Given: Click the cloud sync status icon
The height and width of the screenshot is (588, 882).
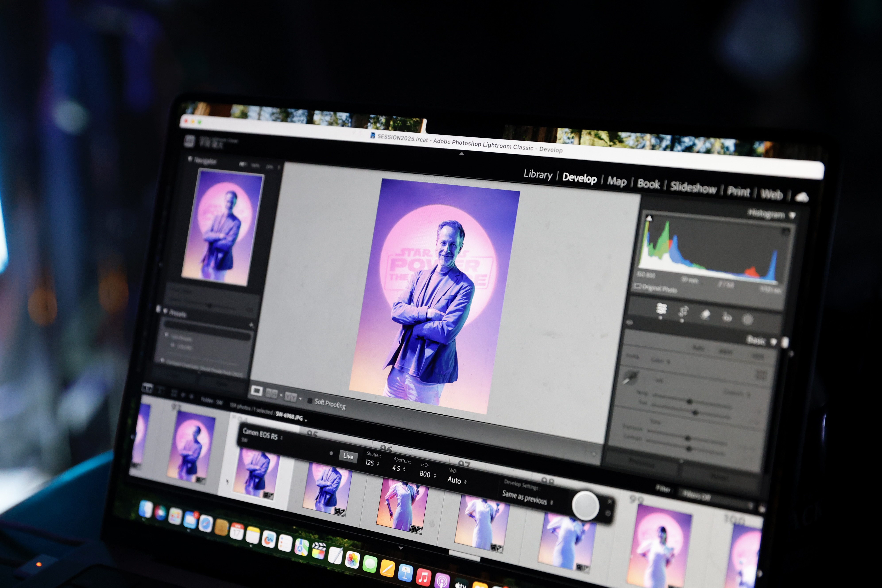Looking at the screenshot, I should coord(801,197).
